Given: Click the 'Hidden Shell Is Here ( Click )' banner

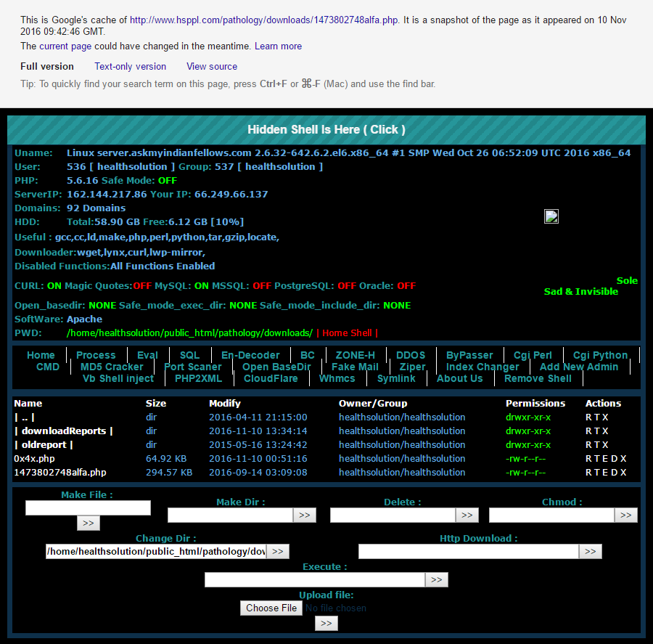Looking at the screenshot, I should pyautogui.click(x=326, y=130).
